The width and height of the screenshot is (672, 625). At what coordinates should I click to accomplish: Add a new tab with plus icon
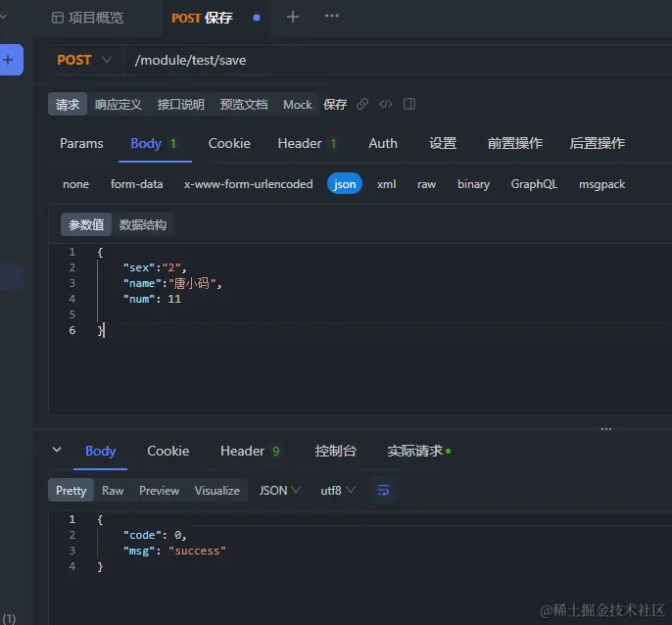[293, 18]
